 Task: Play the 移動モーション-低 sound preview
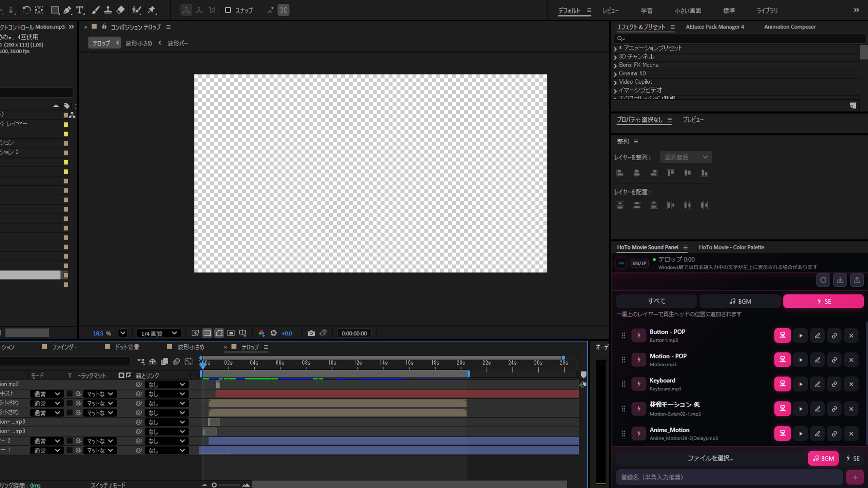click(x=801, y=409)
